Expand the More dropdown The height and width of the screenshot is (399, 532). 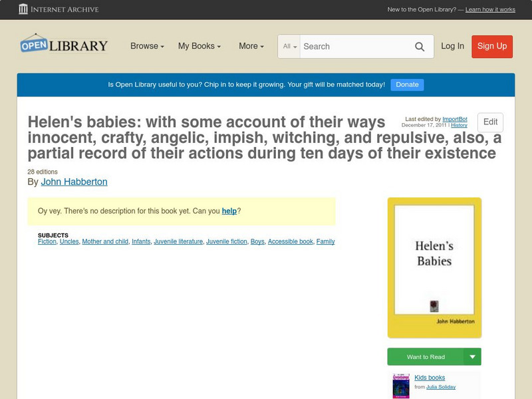(x=250, y=47)
